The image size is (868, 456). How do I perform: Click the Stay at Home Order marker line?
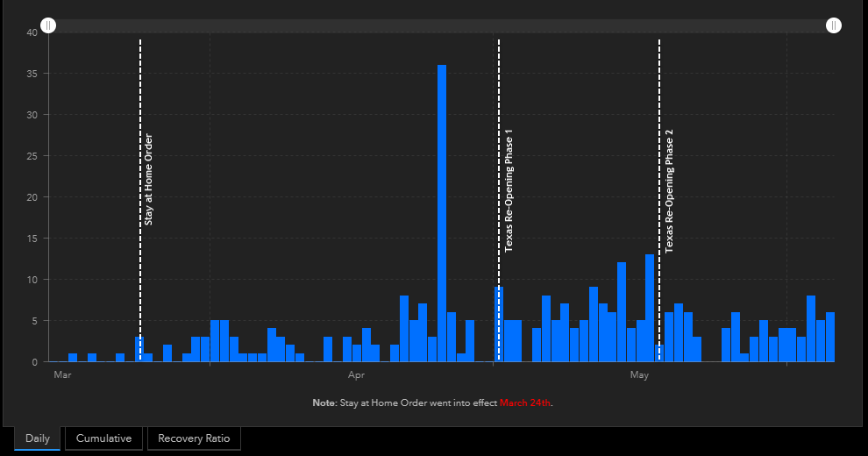pos(140,200)
